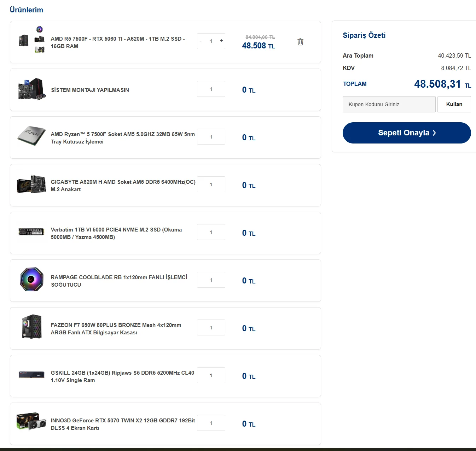476x451 pixels.
Task: Focus the Kupon Kodunu Giriniz field
Action: 389,104
